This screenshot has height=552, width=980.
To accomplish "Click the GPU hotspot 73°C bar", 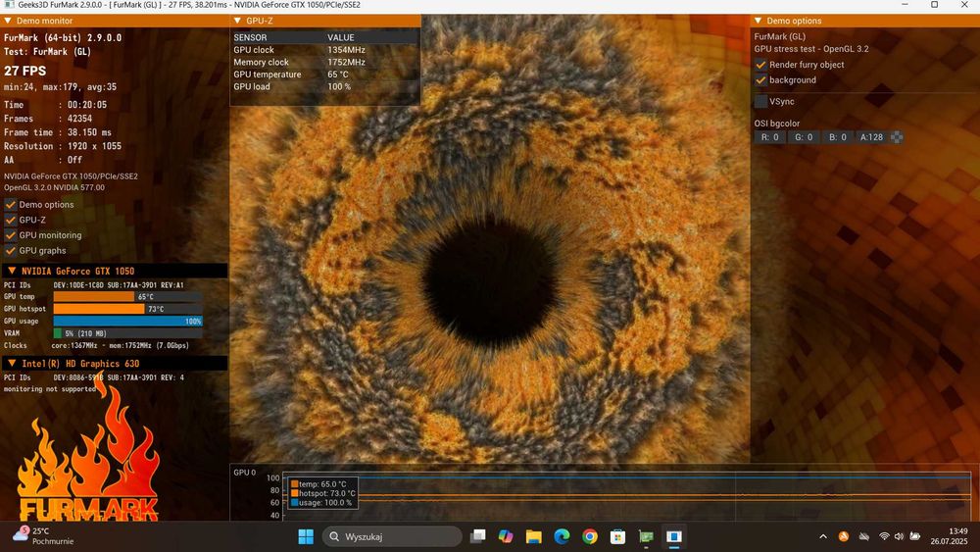I will 127,309.
